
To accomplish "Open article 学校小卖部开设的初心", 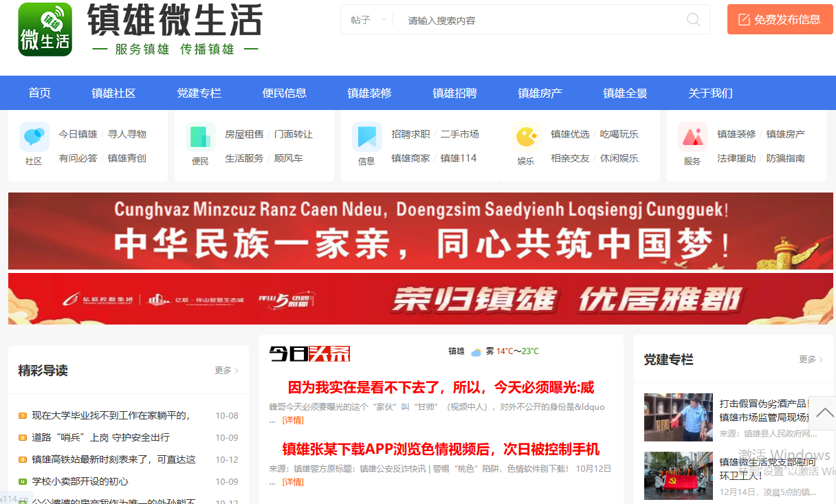I will (x=80, y=481).
